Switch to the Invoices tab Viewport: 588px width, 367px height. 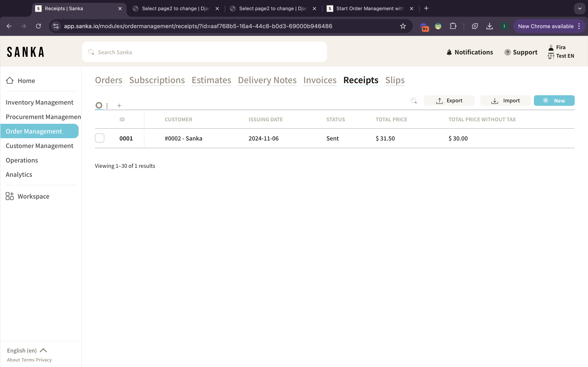click(x=320, y=80)
